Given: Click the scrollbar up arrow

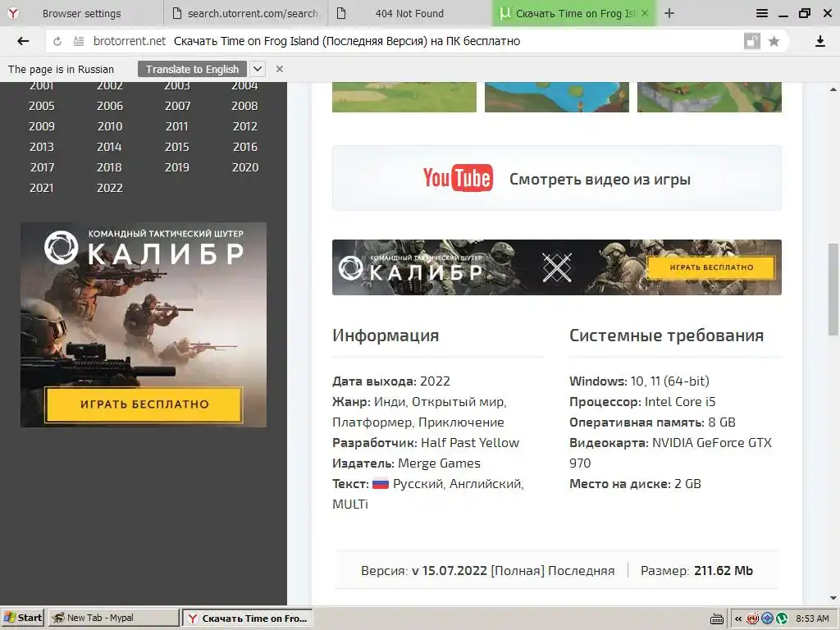Looking at the screenshot, I should [833, 89].
